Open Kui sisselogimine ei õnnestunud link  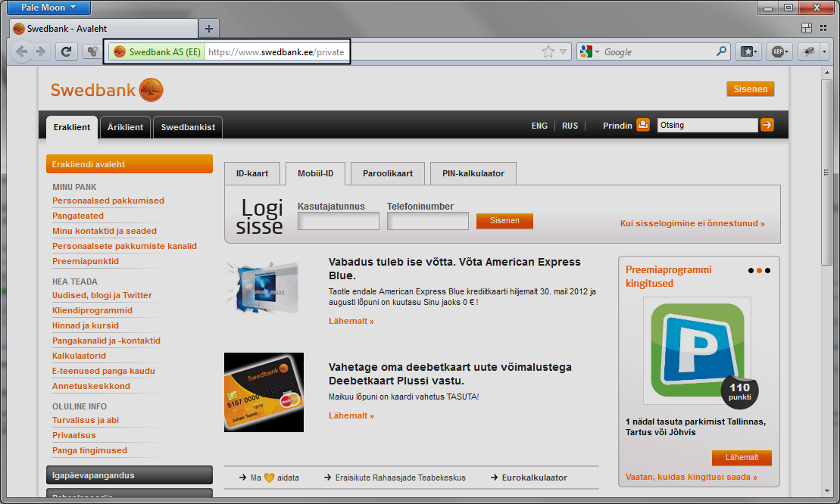coord(692,224)
